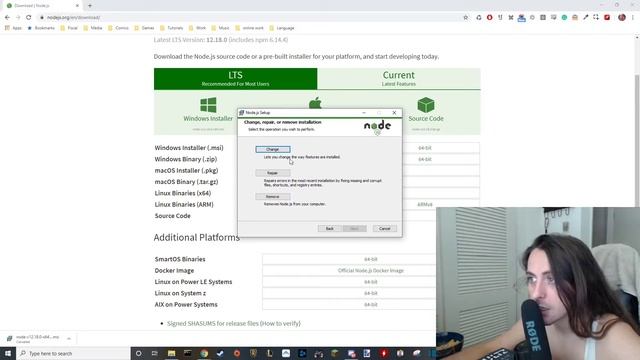This screenshot has width=640, height=360.
Task: Open the Games bookmarks folder
Action: (144, 28)
